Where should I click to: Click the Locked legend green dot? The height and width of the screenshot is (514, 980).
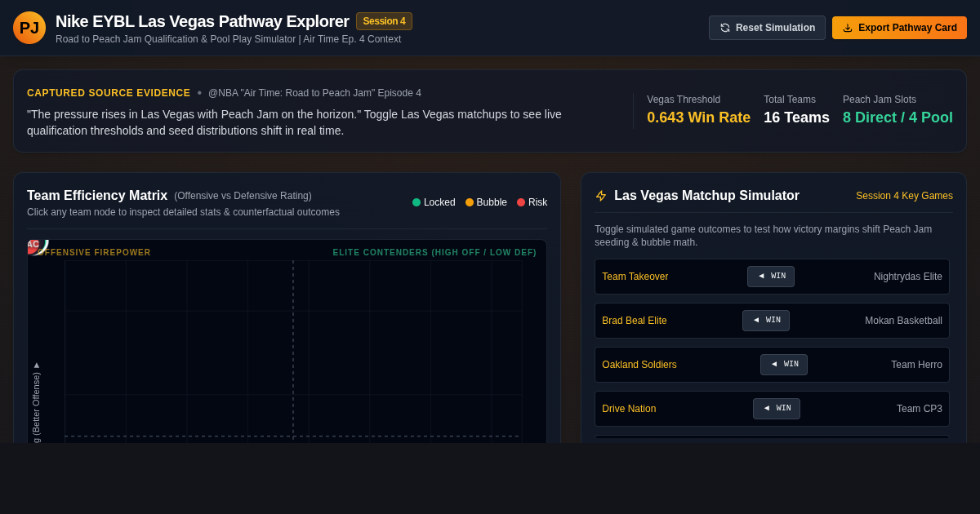point(416,202)
